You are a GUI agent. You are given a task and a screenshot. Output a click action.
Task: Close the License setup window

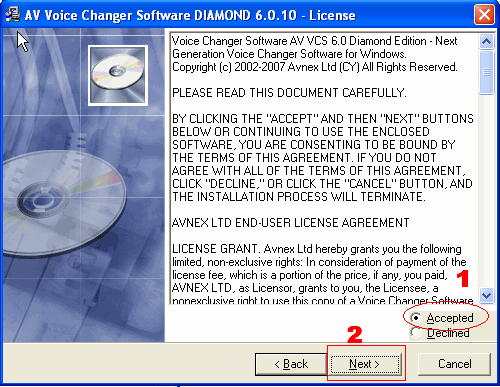click(x=484, y=15)
